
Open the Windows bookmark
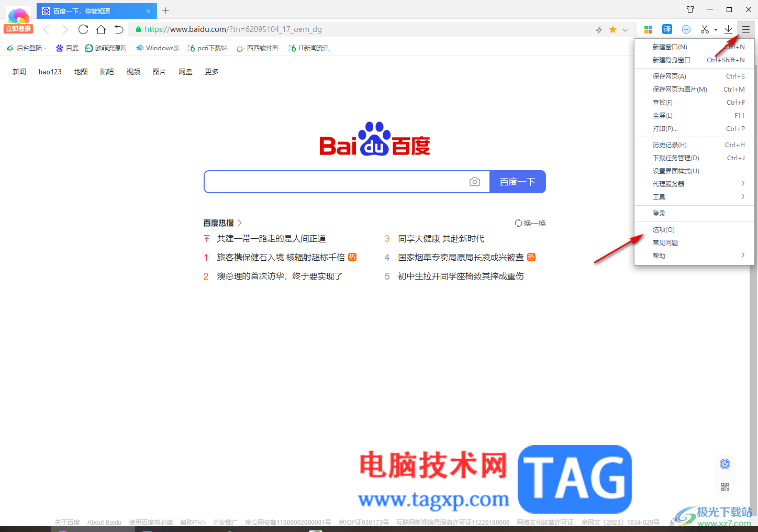tap(158, 48)
